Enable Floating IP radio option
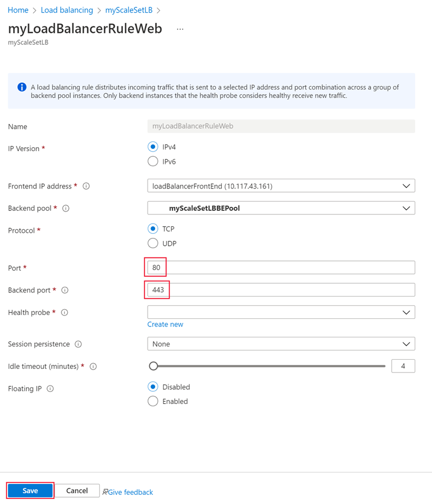Image resolution: width=432 pixels, height=504 pixels. pyautogui.click(x=153, y=401)
